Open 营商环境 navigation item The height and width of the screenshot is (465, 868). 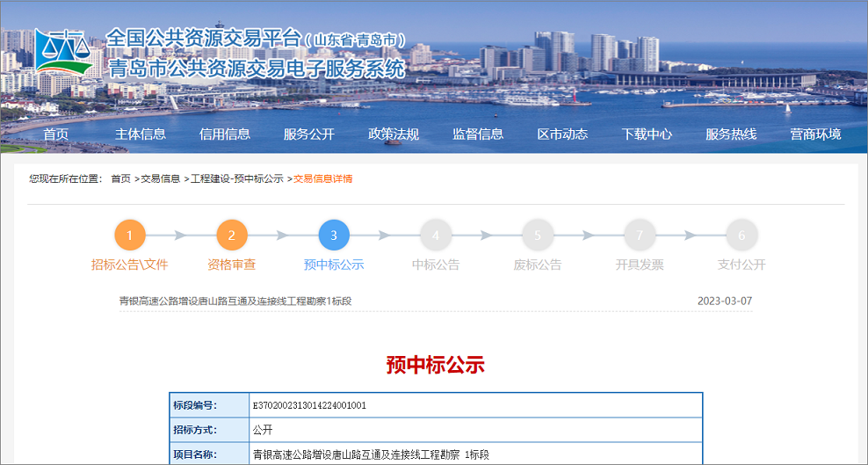pyautogui.click(x=815, y=134)
